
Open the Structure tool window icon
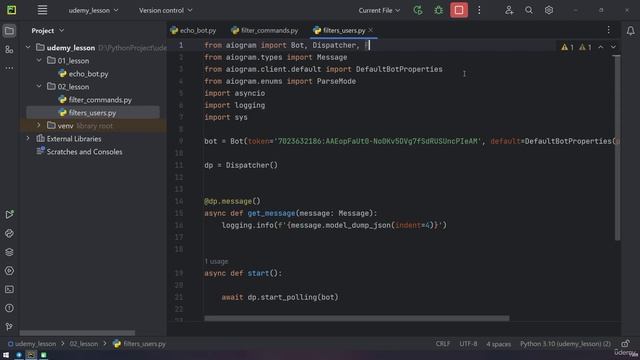tap(9, 49)
